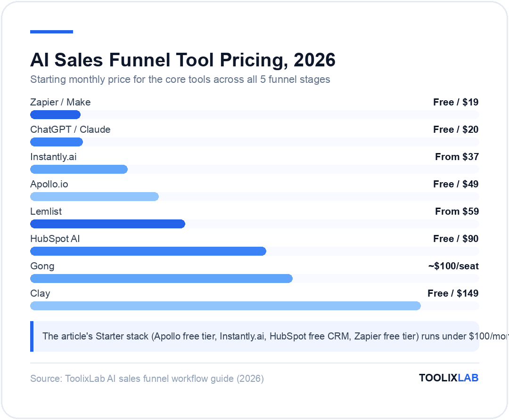Select the 'Gong' label

point(42,267)
